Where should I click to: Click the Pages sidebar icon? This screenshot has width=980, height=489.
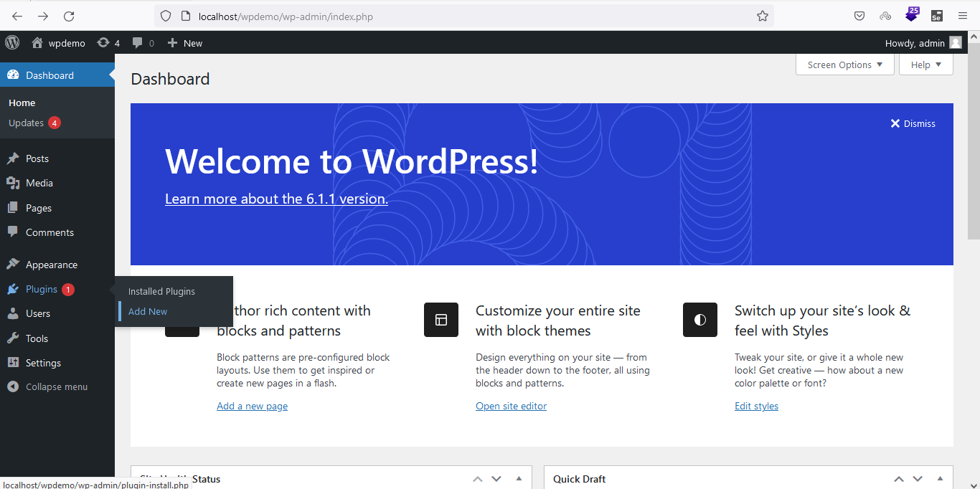(12, 208)
